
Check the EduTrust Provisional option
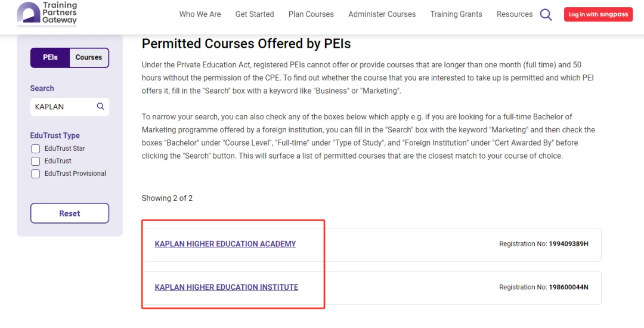pyautogui.click(x=36, y=174)
